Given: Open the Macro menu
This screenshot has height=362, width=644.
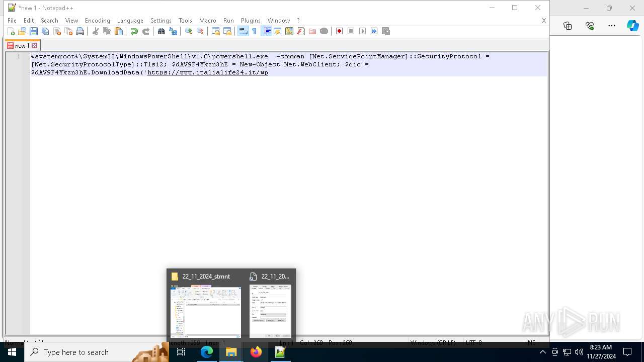Looking at the screenshot, I should point(207,21).
